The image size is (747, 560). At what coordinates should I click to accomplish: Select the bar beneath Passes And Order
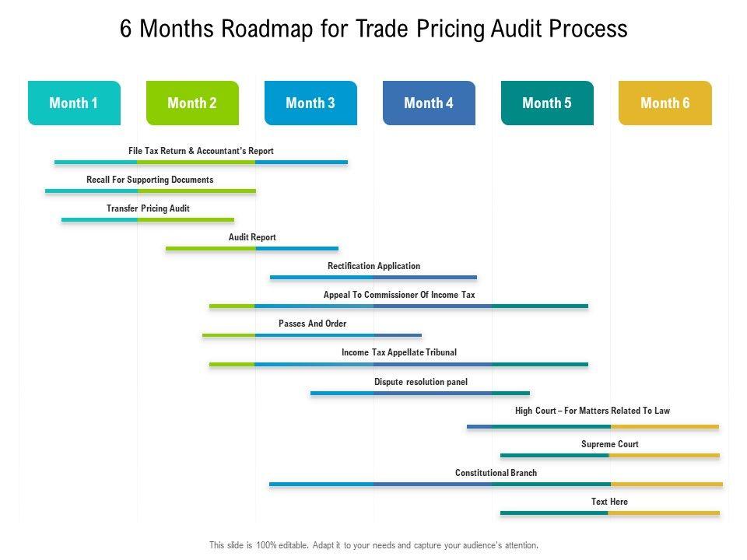pos(311,335)
